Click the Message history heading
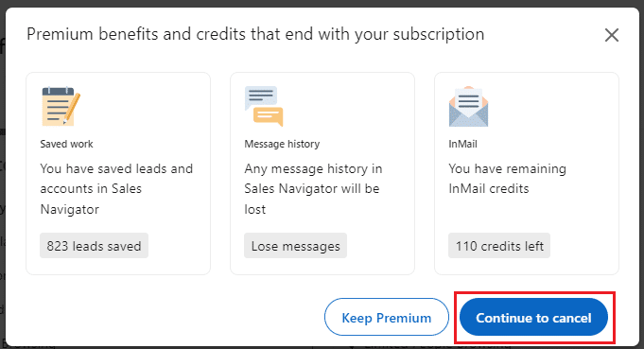 [x=282, y=144]
